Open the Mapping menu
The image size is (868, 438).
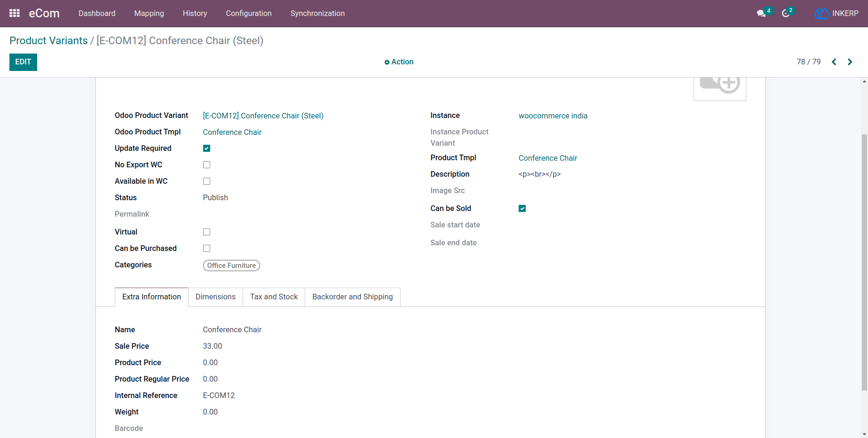pos(149,14)
